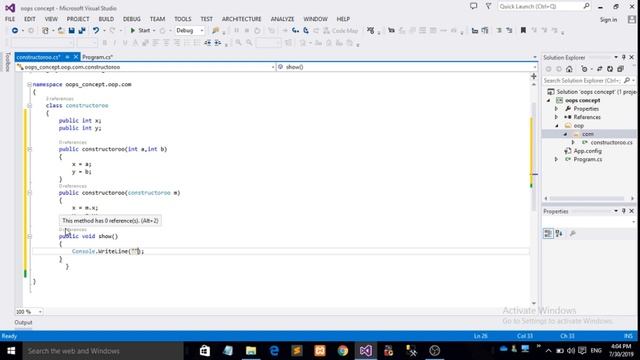Viewport: 640px width, 360px height.
Task: Open the ANALYZE menu
Action: 282,19
